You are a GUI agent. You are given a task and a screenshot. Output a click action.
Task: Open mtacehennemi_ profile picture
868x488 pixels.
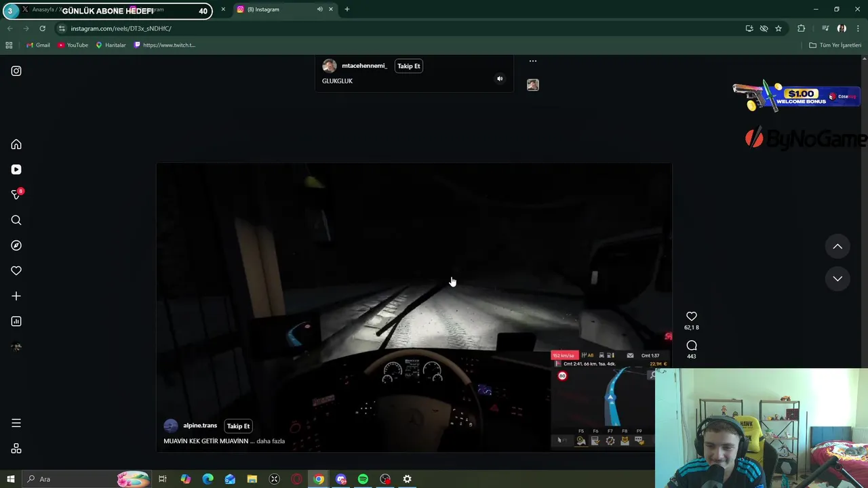pos(329,66)
